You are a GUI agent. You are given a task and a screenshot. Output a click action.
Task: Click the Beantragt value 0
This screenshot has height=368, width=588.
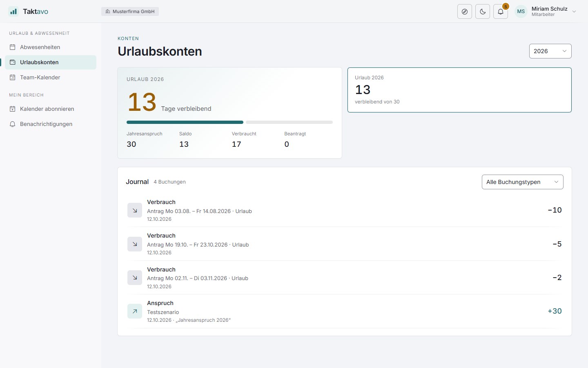(287, 144)
